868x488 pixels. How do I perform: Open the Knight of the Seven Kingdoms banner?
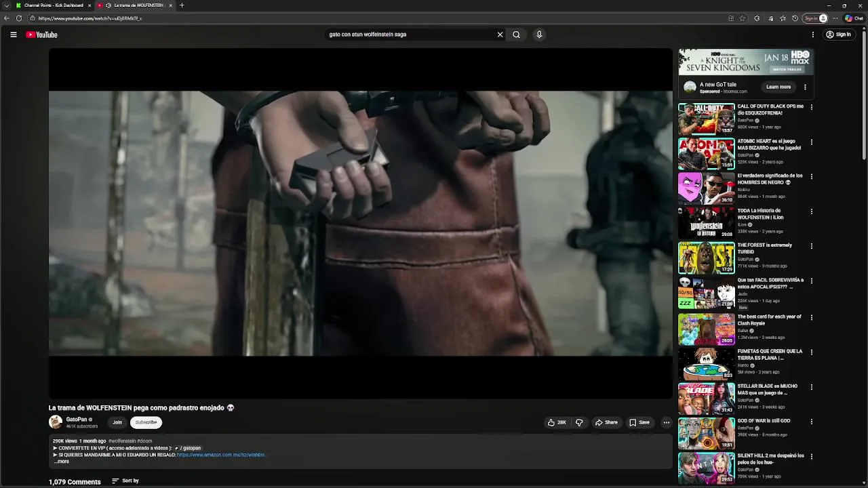(x=746, y=62)
